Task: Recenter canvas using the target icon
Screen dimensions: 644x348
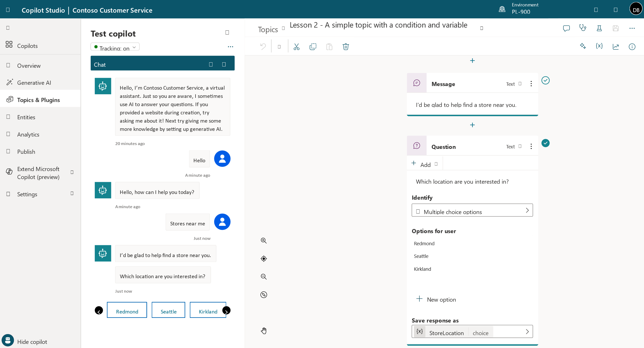Action: (264, 259)
